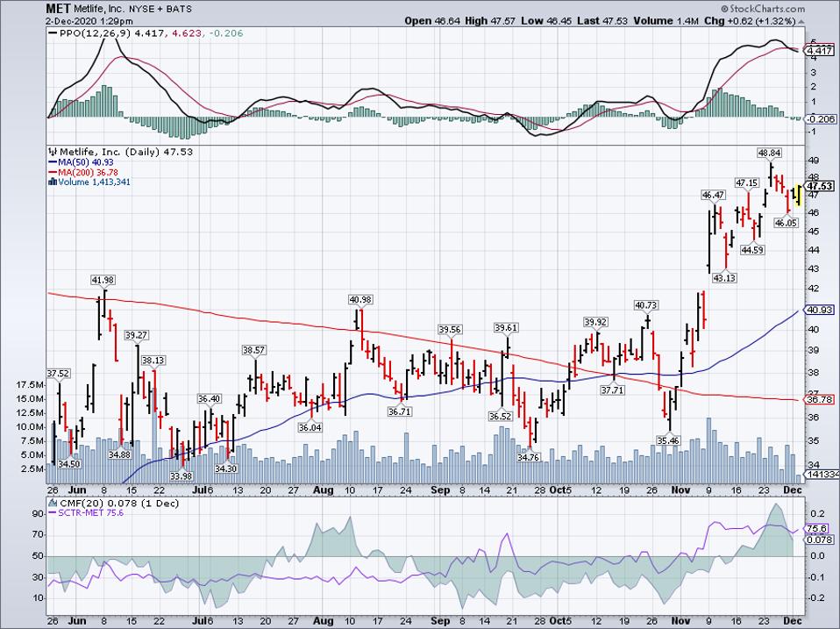The height and width of the screenshot is (629, 840).
Task: Click the 48.84 high label
Action: 769,154
